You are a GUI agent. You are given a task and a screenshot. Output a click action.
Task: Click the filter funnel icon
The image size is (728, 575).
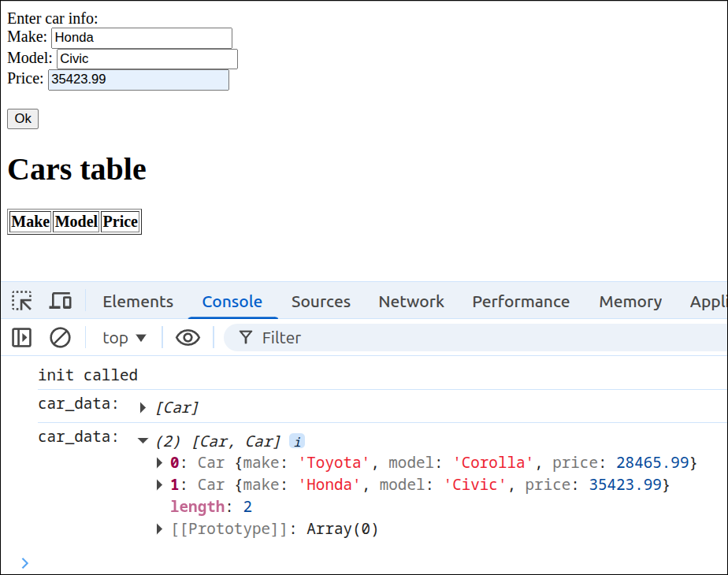click(245, 337)
